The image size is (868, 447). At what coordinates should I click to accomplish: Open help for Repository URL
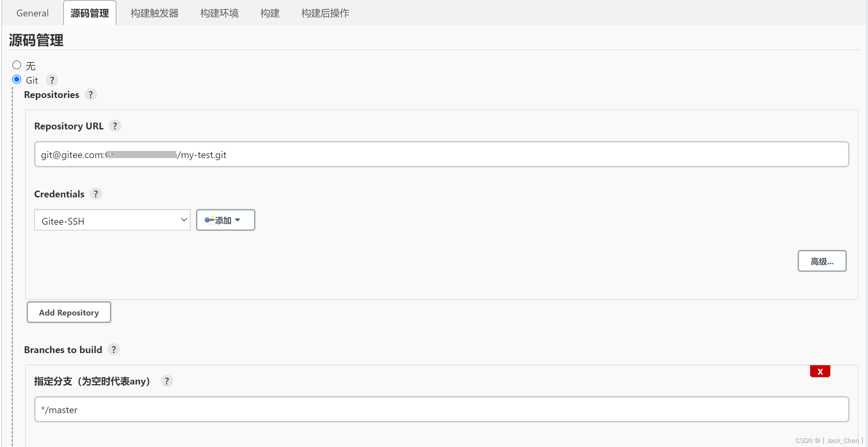pos(115,126)
